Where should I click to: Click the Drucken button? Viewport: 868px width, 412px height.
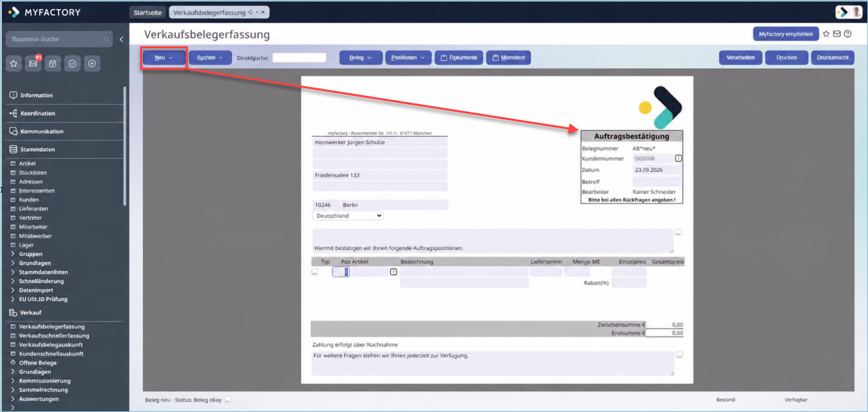[787, 58]
